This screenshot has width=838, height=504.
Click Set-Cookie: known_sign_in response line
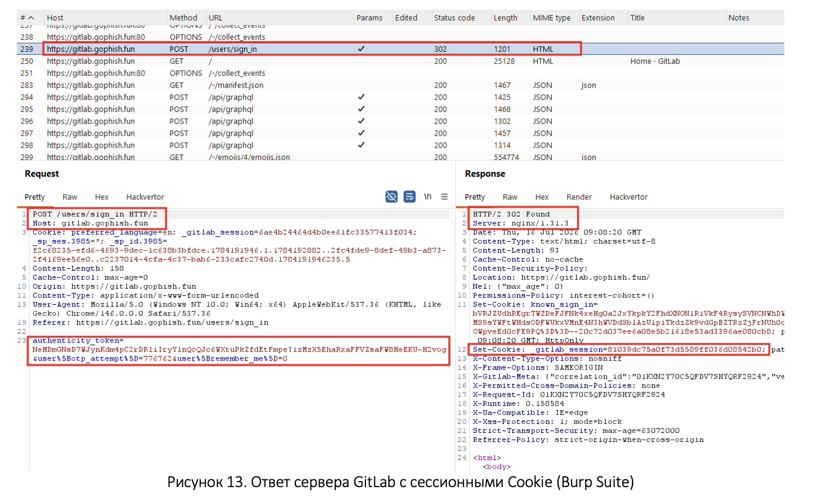[535, 304]
